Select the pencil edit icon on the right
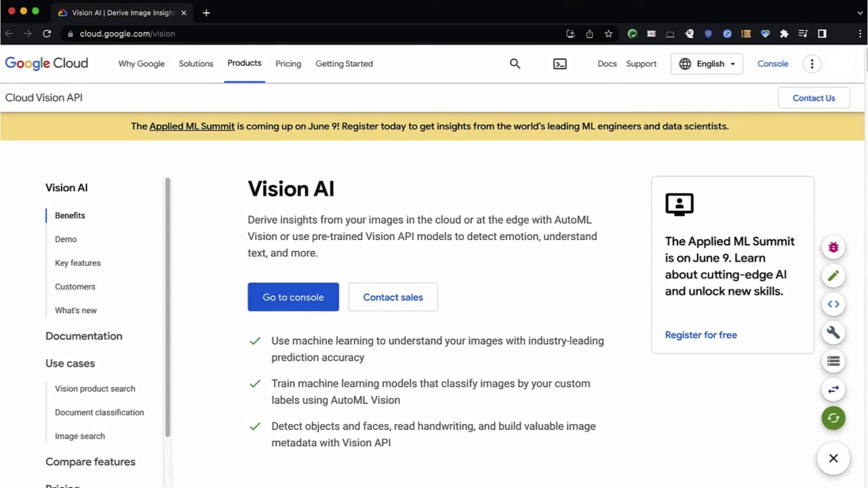Viewport: 868px width, 488px height. point(833,275)
